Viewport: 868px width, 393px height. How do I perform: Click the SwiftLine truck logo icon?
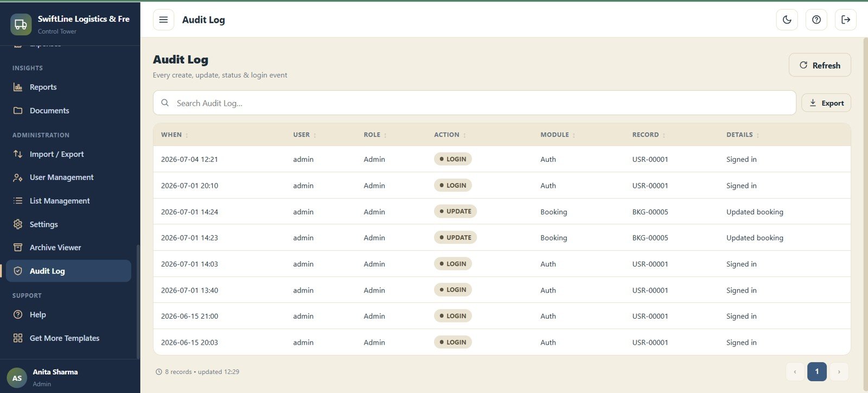pyautogui.click(x=21, y=24)
